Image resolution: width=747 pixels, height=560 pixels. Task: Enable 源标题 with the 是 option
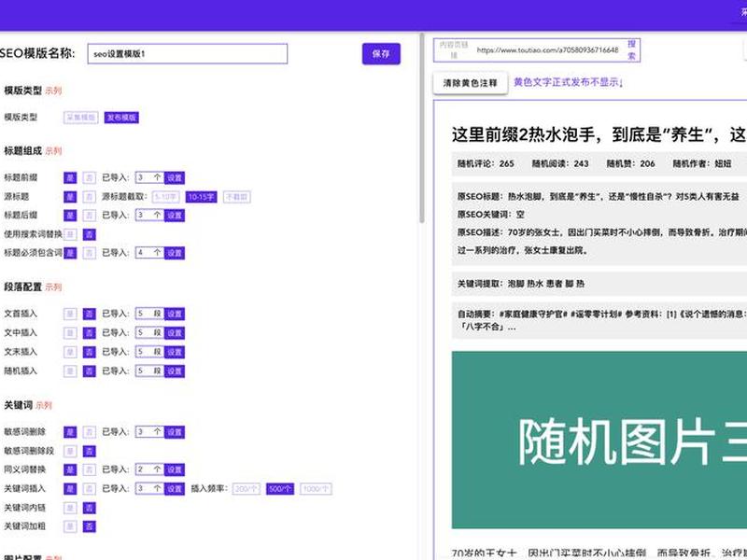pyautogui.click(x=70, y=197)
